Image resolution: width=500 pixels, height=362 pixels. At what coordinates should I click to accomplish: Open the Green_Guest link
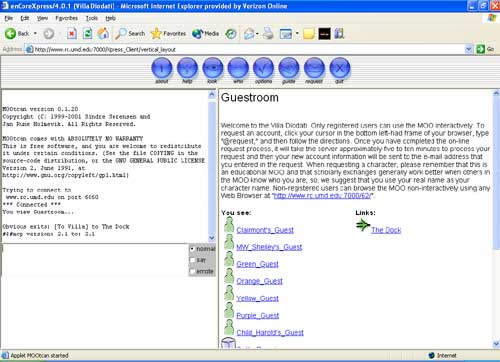click(257, 264)
